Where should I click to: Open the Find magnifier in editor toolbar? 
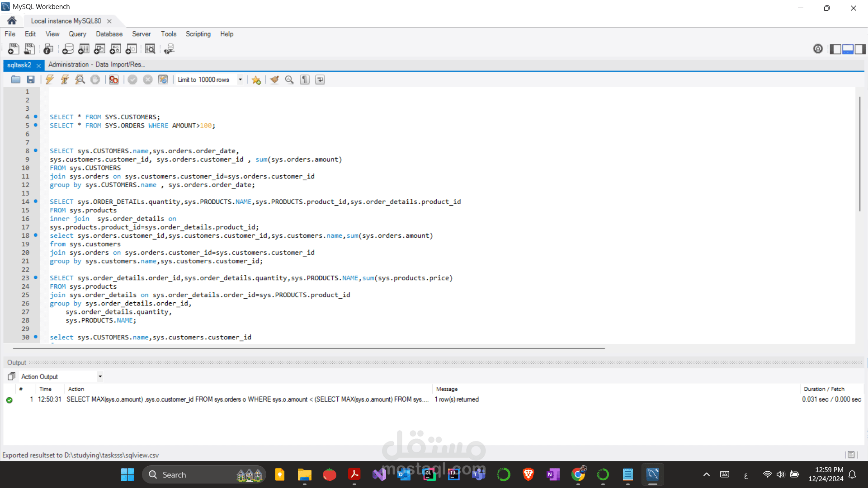[289, 80]
